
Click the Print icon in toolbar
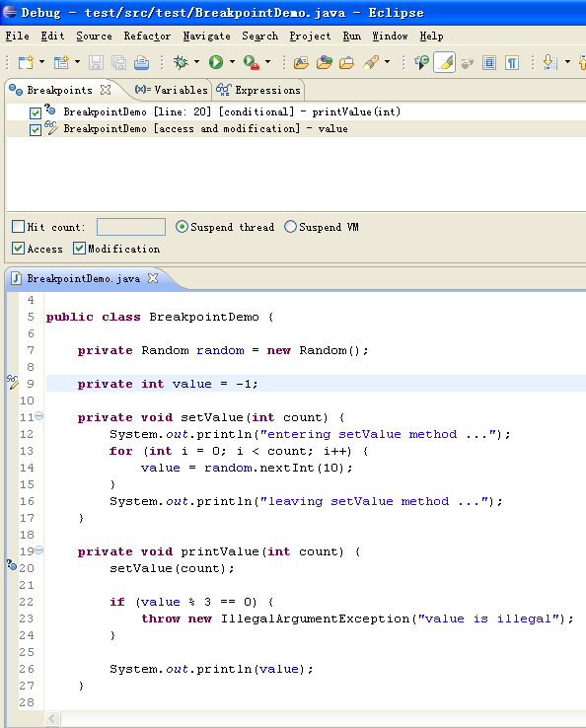tap(142, 62)
